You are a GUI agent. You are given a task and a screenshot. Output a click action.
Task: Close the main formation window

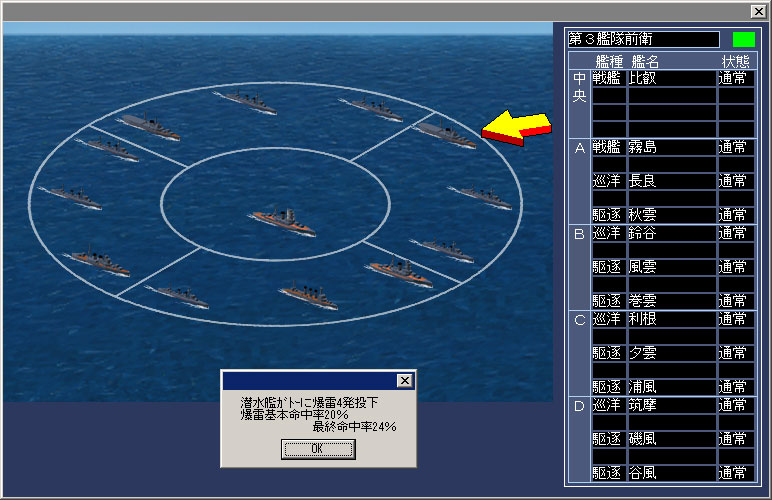click(758, 11)
